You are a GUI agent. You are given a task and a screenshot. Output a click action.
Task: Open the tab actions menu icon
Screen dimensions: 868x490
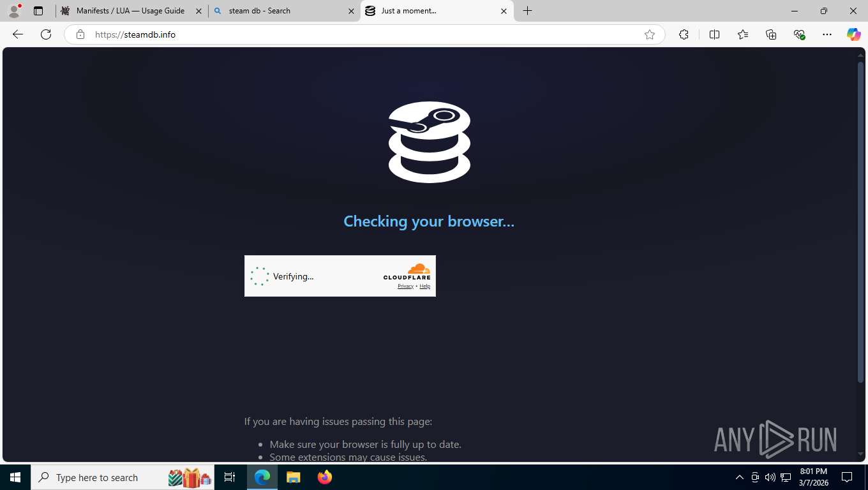tap(38, 11)
